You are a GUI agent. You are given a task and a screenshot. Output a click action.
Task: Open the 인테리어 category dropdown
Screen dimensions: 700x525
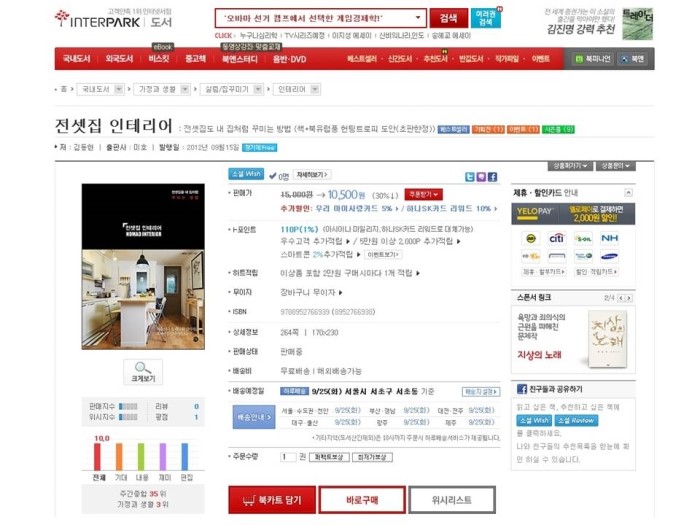[315, 89]
